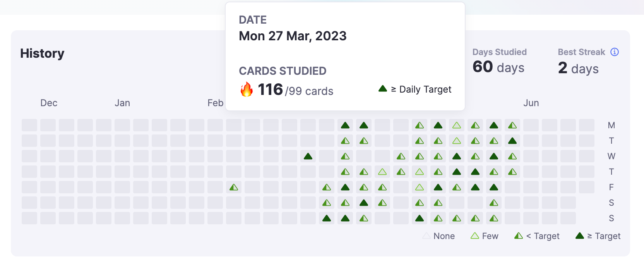Screen dimensions: 644x265
Task: Click the half-filled "< Target" legend icon
Action: click(519, 236)
